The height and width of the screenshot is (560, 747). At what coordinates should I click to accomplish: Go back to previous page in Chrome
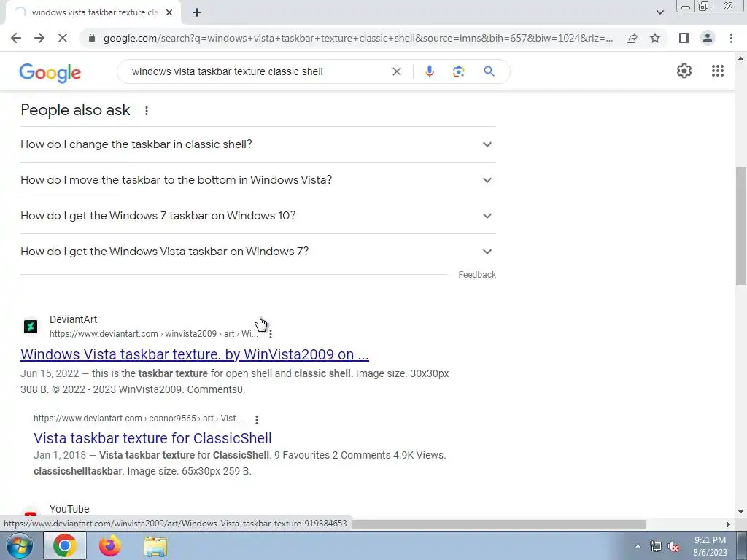click(x=16, y=38)
